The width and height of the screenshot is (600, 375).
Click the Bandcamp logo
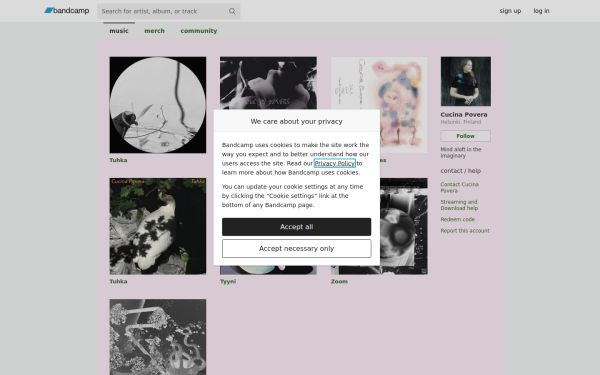click(67, 11)
